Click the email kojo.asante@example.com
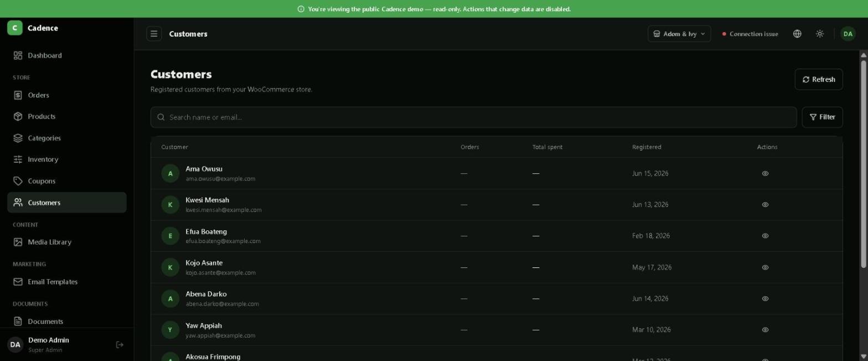Image resolution: width=868 pixels, height=361 pixels. (221, 273)
